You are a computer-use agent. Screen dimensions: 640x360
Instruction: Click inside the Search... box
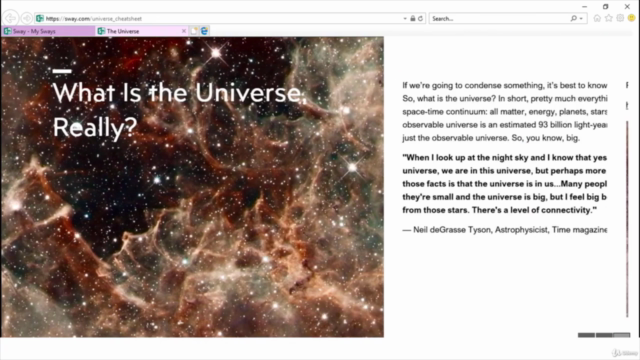click(x=500, y=18)
